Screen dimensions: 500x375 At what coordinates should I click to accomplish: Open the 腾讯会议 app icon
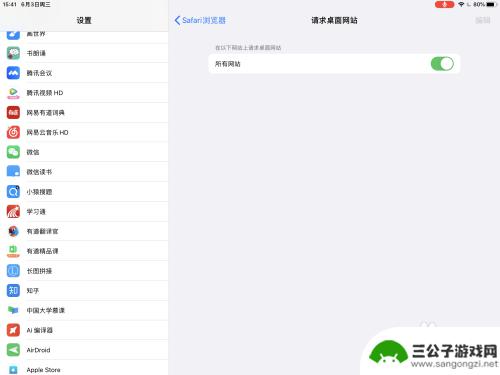13,73
